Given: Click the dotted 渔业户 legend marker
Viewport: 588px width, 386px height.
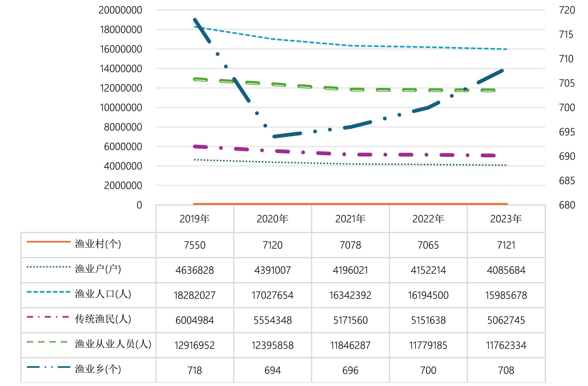Looking at the screenshot, I should 49,267.
